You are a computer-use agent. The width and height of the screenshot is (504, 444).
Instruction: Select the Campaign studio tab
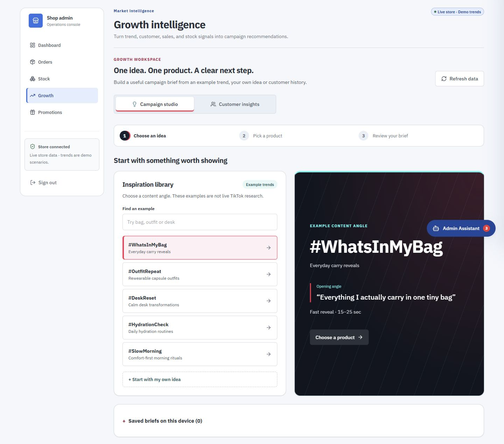pyautogui.click(x=155, y=104)
